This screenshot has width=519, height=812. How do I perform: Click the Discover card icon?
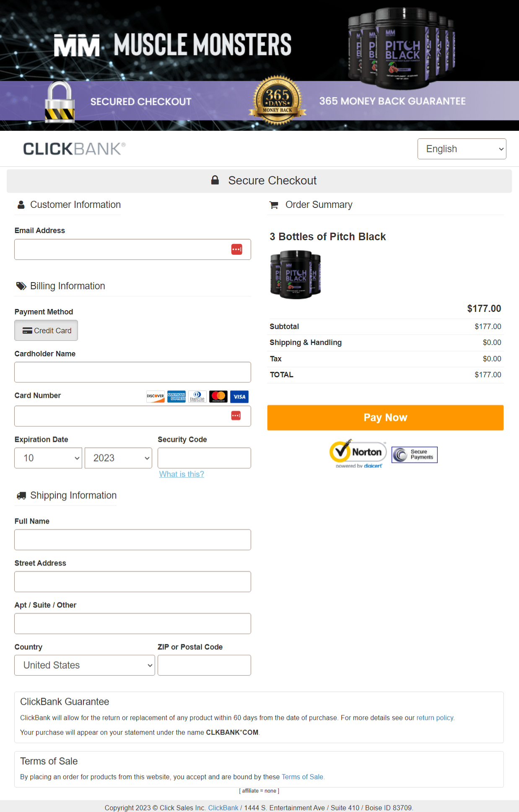click(x=155, y=397)
